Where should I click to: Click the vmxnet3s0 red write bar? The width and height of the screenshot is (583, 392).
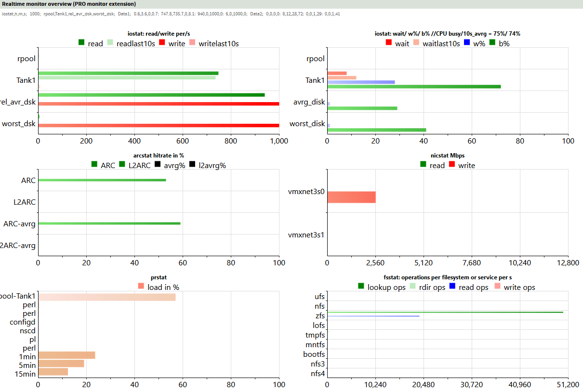[351, 197]
